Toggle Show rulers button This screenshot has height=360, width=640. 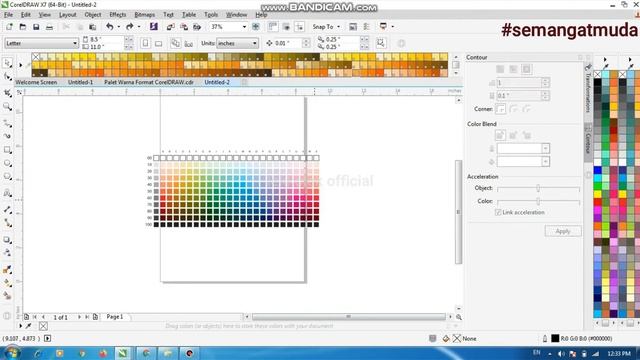tap(273, 27)
